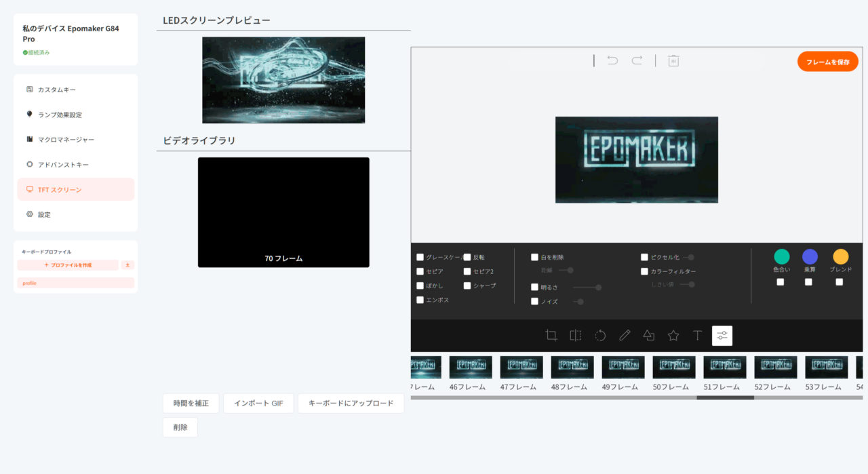The image size is (868, 474).
Task: Click the Undo arrow icon
Action: pos(612,61)
